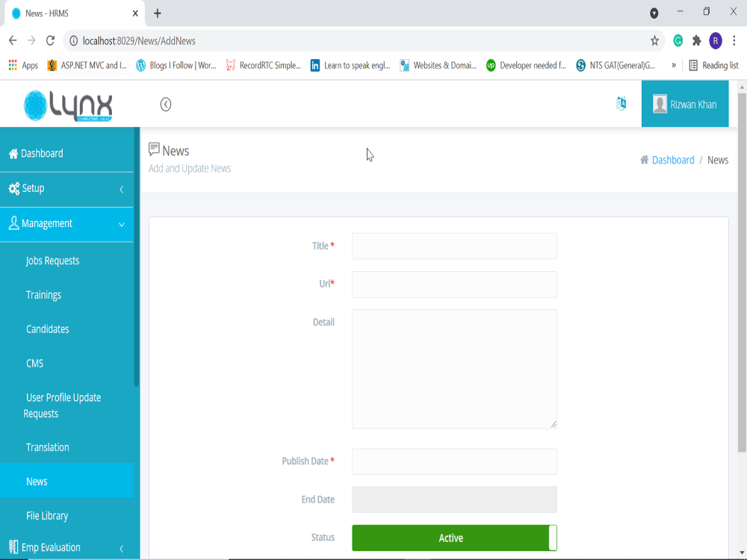747x560 pixels.
Task: Click the Rizwan Khan username text
Action: [x=693, y=105]
